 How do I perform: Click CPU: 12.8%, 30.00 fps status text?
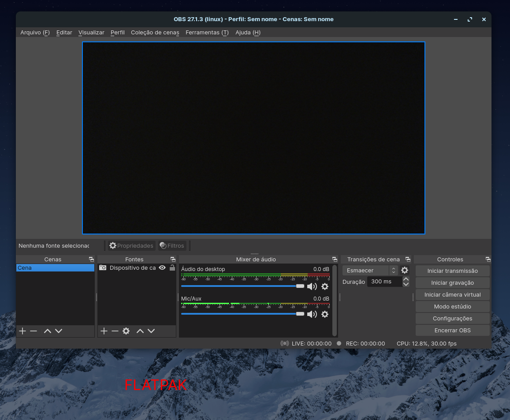[426, 344]
